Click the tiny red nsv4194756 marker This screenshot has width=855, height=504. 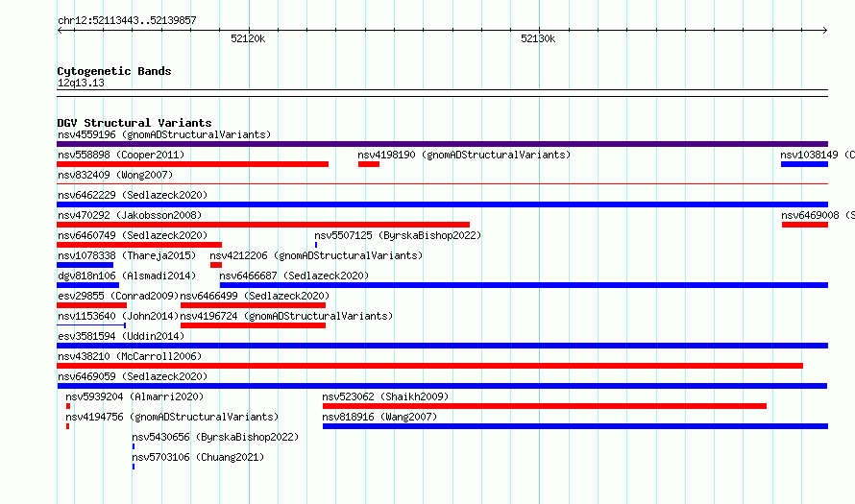(67, 426)
